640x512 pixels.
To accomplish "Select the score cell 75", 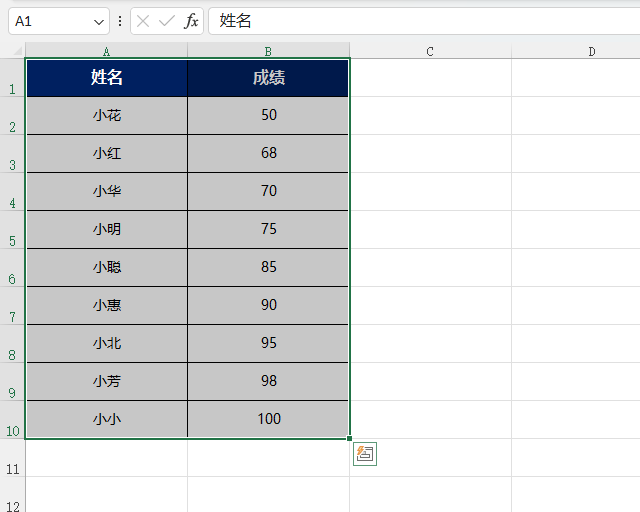I will (x=268, y=229).
